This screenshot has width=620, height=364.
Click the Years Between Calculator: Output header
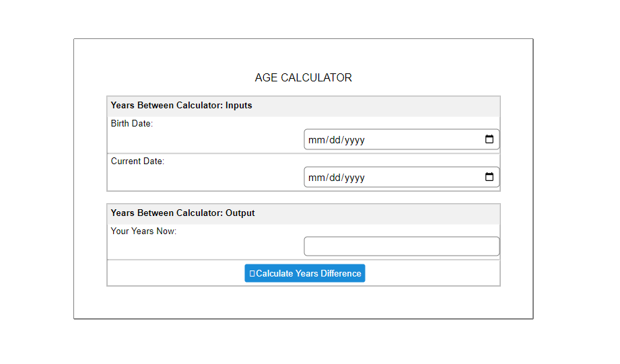click(x=182, y=213)
